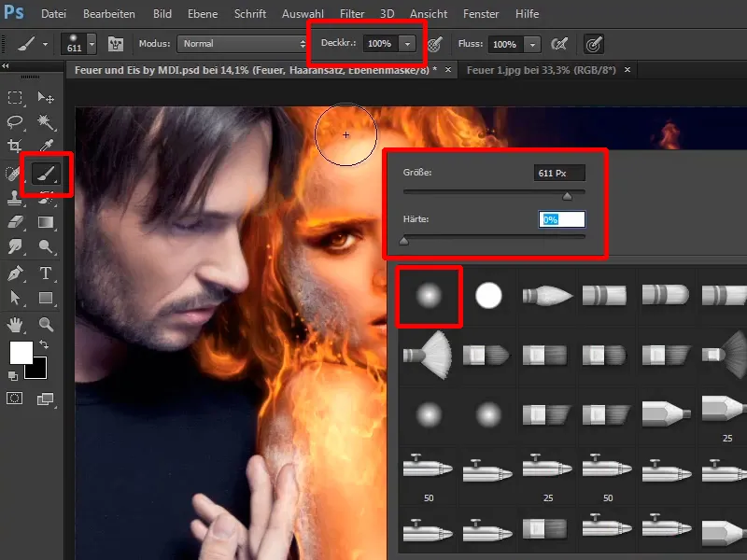Select the Brush tool in toolbox
This screenshot has height=560, width=747.
pos(46,174)
